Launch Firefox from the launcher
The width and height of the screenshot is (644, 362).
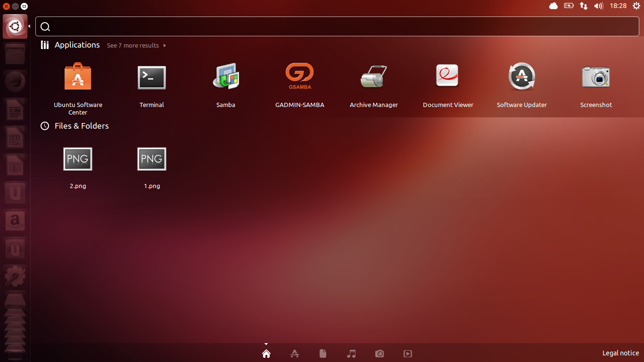coord(15,81)
